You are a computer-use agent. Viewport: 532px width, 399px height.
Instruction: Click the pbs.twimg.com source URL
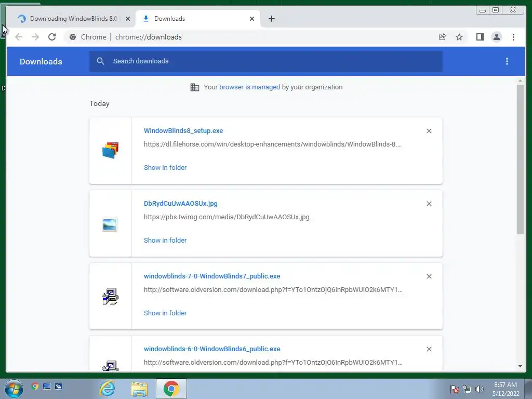pos(227,217)
